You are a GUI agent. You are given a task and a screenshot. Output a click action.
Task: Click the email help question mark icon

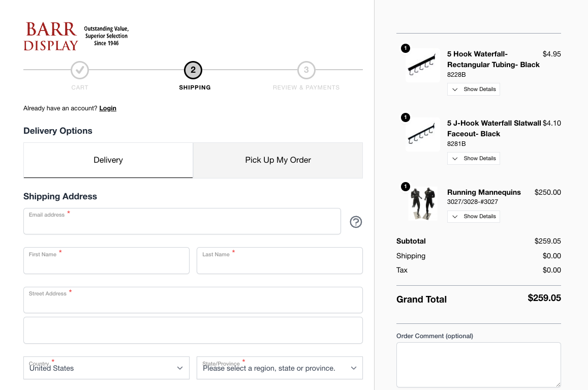pos(356,222)
